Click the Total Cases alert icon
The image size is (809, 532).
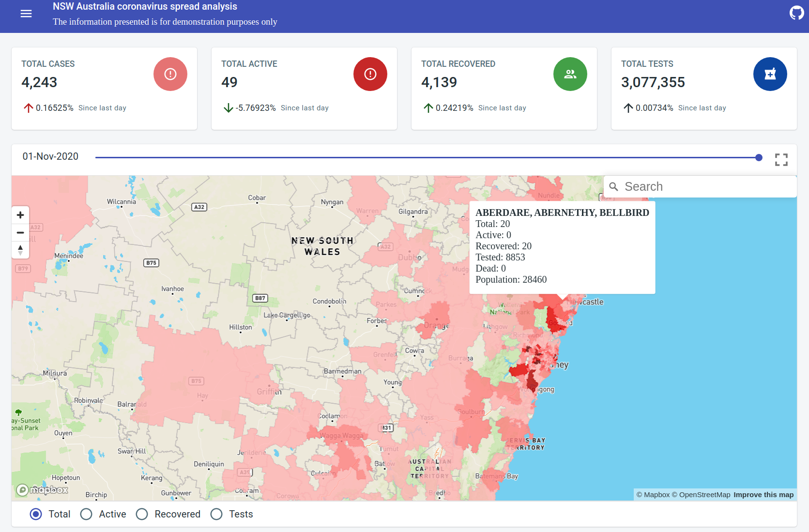pos(170,74)
